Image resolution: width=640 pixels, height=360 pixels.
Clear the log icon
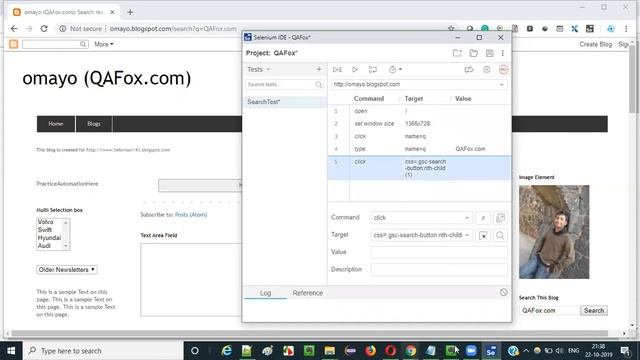[503, 292]
